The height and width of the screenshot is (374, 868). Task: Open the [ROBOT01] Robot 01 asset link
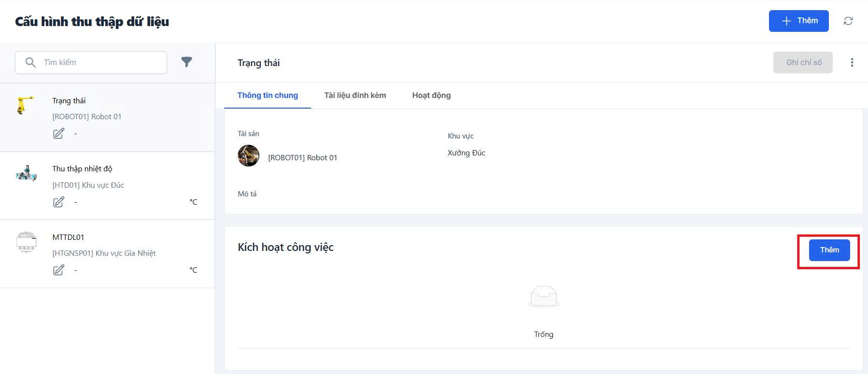[302, 158]
